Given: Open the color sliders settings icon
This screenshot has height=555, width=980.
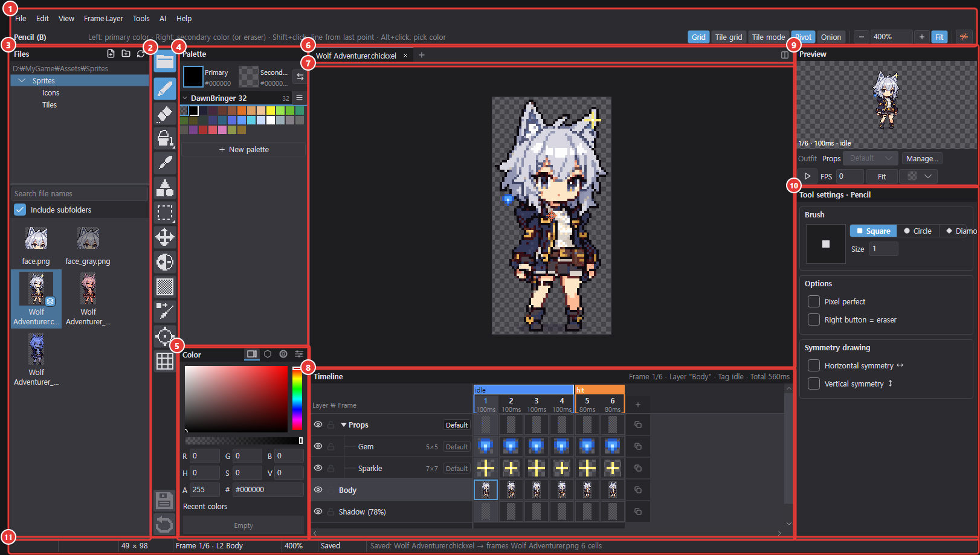Looking at the screenshot, I should click(299, 354).
